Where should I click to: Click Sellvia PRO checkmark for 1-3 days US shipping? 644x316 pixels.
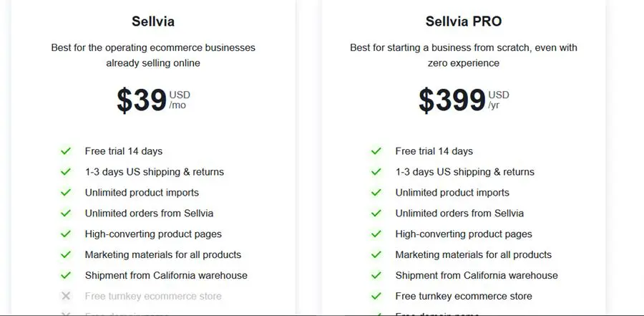pos(376,172)
